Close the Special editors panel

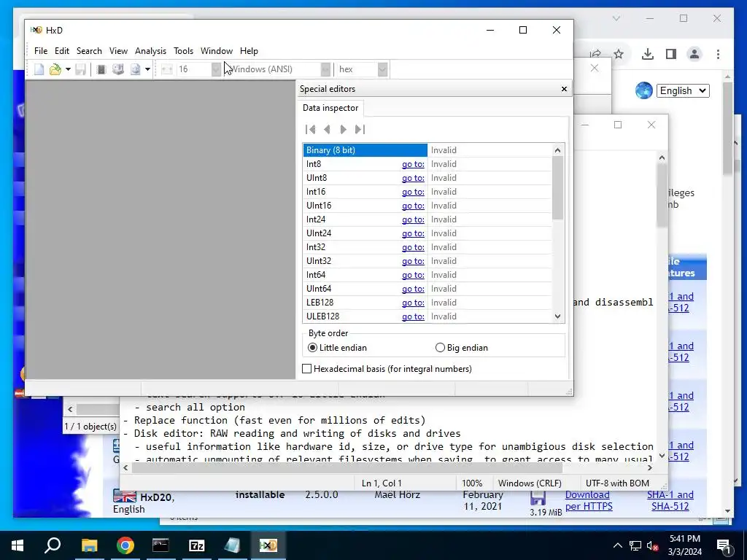click(x=564, y=89)
